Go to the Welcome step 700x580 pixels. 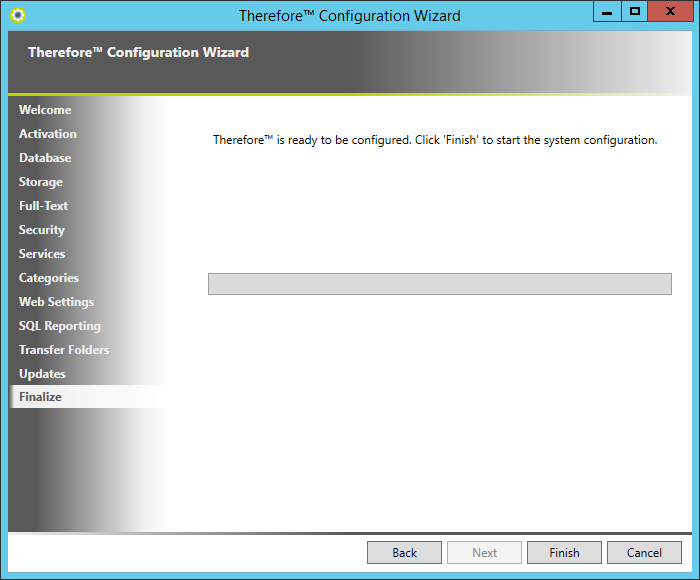click(x=45, y=110)
